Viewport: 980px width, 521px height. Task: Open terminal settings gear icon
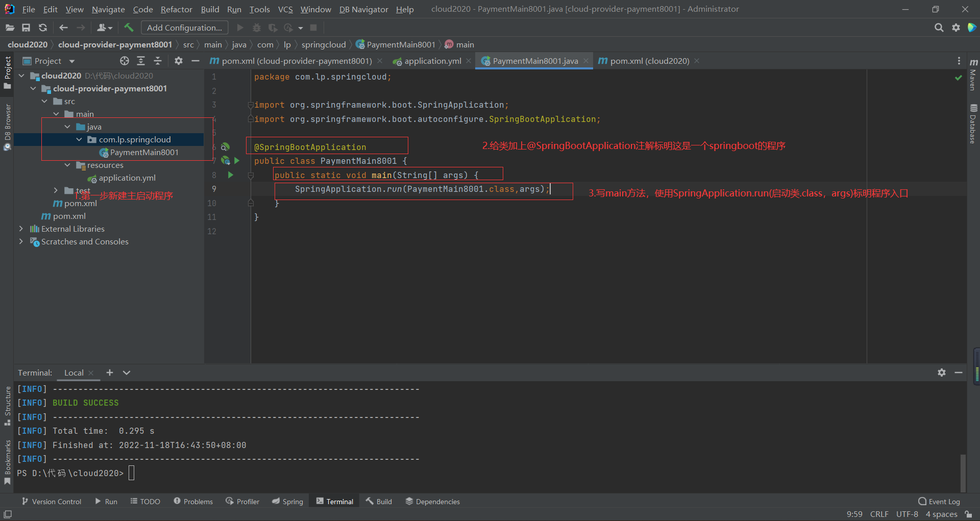(942, 373)
